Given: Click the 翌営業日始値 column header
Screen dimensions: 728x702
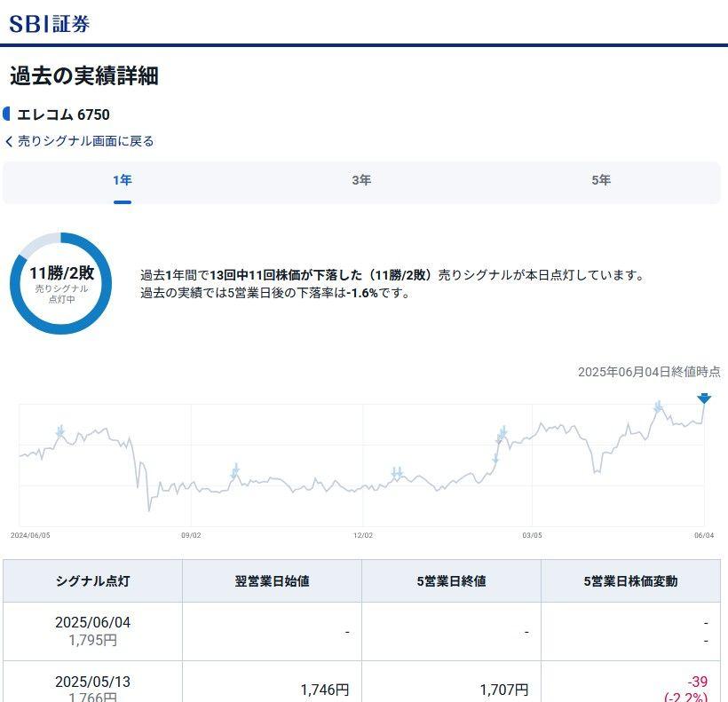Looking at the screenshot, I should 272,581.
